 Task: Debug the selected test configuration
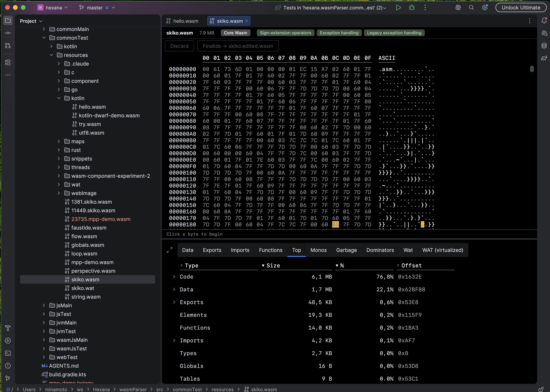point(412,7)
